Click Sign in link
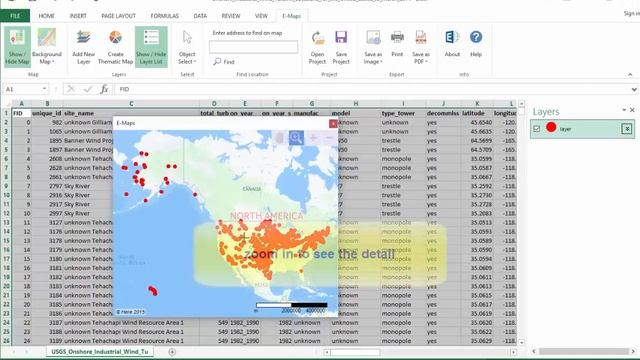Image resolution: width=640 pixels, height=360 pixels. coord(631,13)
